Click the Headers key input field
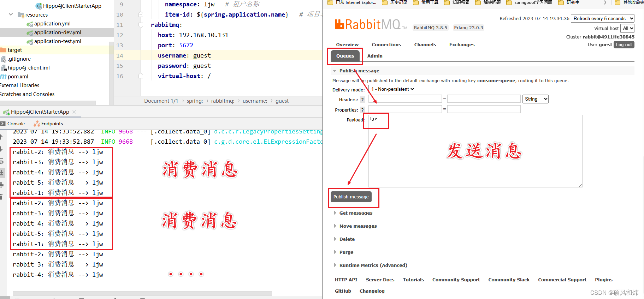This screenshot has width=644, height=299. tap(405, 99)
